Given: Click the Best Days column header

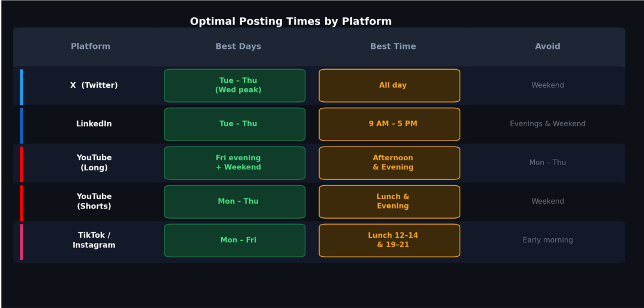Looking at the screenshot, I should 238,46.
